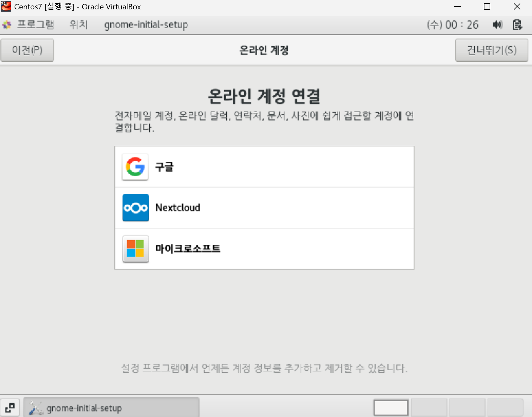
Task: Select the first workspace in switcher
Action: point(391,408)
